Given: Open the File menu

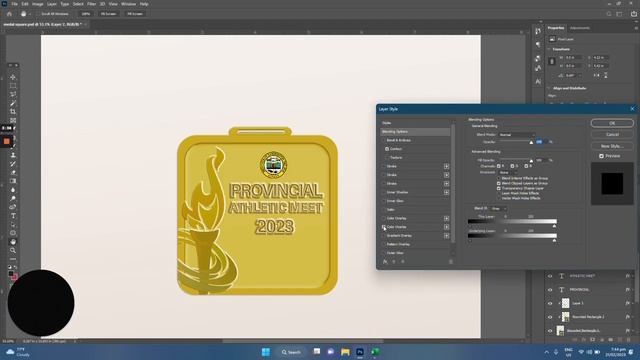Looking at the screenshot, I should 14,4.
